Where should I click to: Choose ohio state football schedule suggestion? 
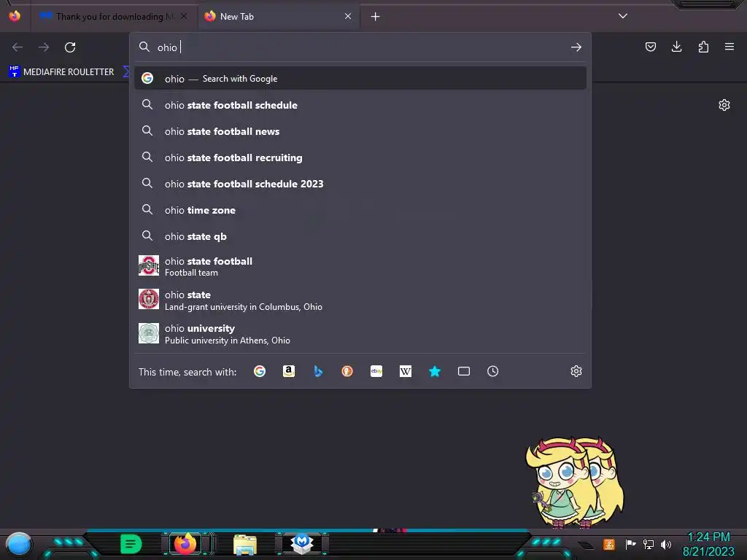(360, 105)
